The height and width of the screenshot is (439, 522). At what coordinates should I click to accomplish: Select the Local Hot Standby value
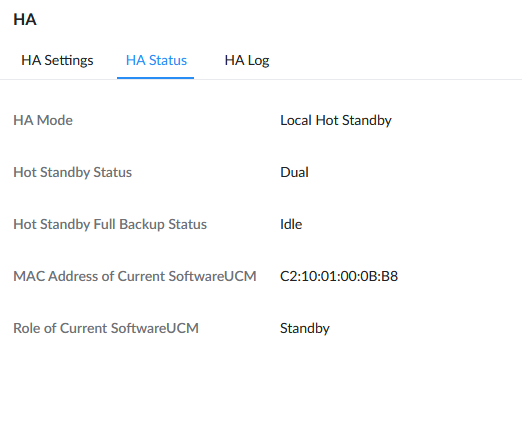coord(336,121)
